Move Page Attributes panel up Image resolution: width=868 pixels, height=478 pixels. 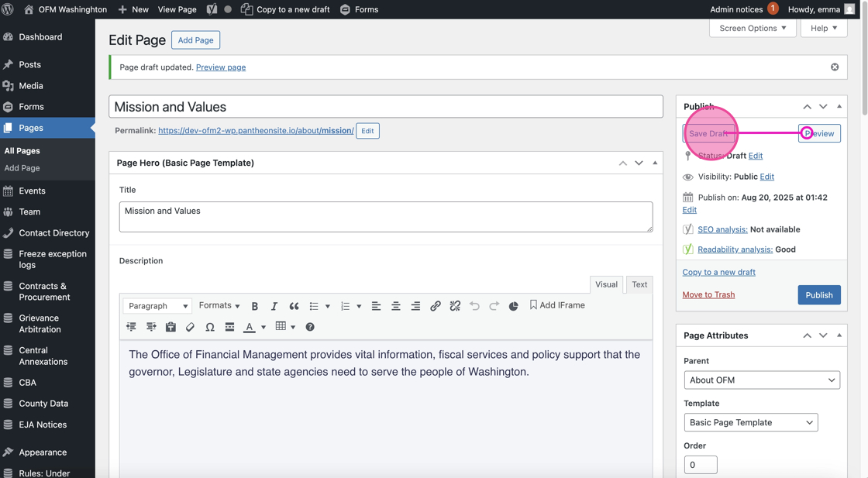pos(807,335)
